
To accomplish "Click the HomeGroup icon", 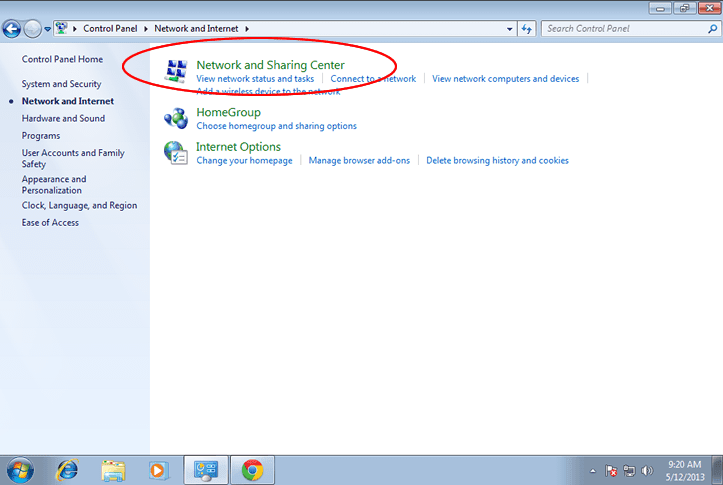I will click(x=176, y=118).
